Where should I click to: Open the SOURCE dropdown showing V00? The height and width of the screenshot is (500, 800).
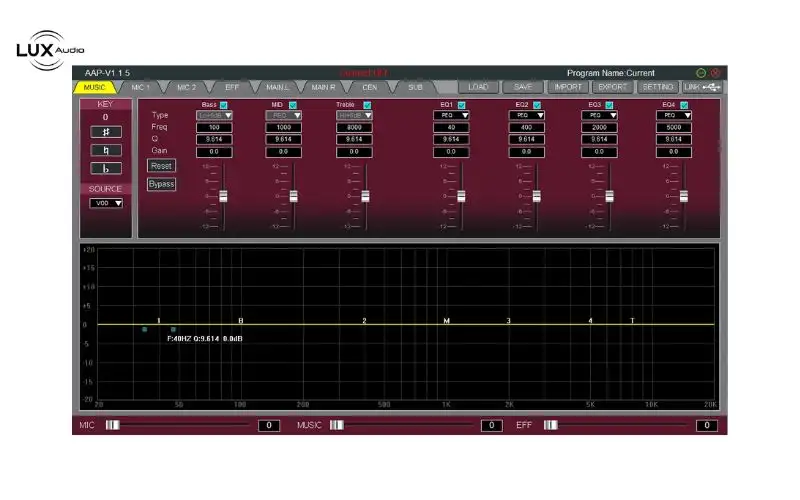[105, 203]
